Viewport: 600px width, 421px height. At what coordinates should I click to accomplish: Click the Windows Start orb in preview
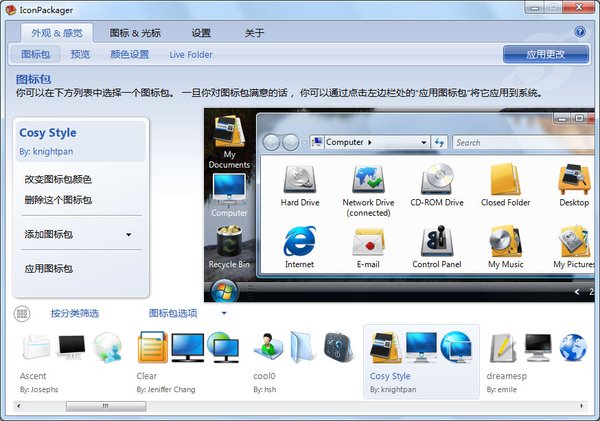coord(224,292)
